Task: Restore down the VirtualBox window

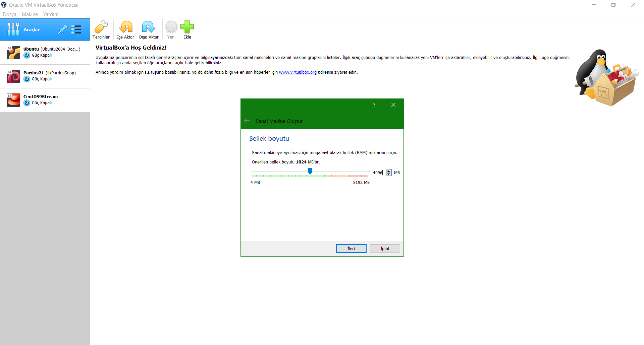Action: [x=613, y=5]
